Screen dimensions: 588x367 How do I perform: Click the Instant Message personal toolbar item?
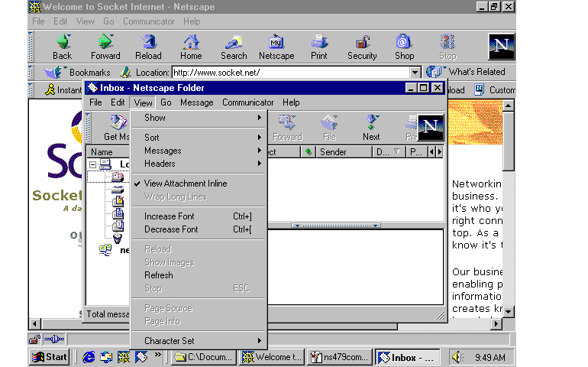point(63,89)
